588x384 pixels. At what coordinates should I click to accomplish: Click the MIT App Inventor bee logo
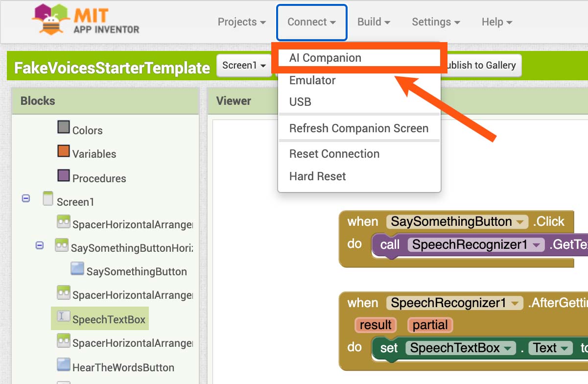pos(86,20)
